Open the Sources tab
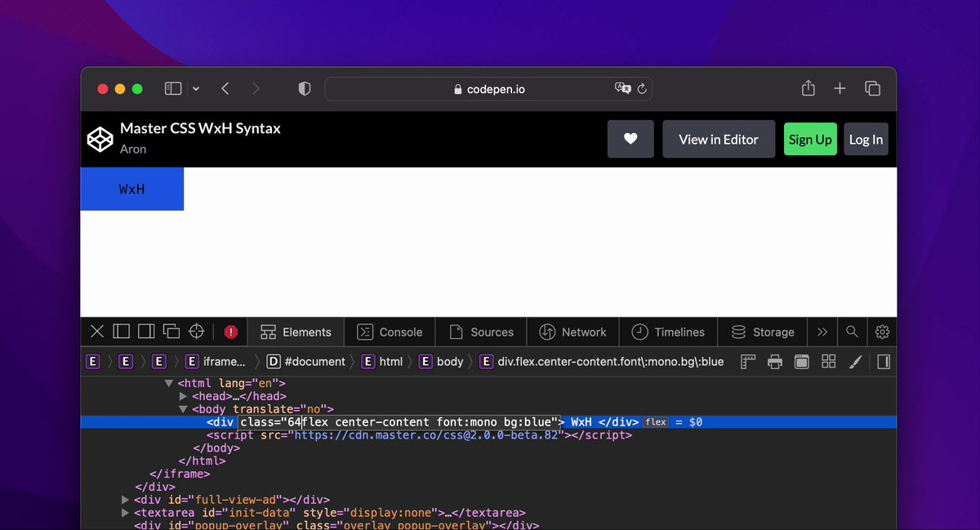 [x=482, y=332]
